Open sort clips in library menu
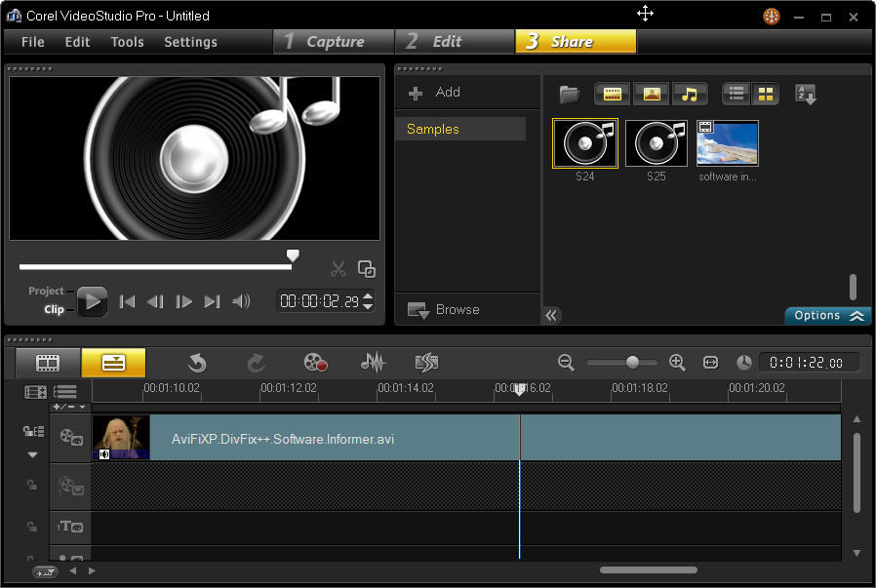Screen dimensions: 876x588 [806, 94]
